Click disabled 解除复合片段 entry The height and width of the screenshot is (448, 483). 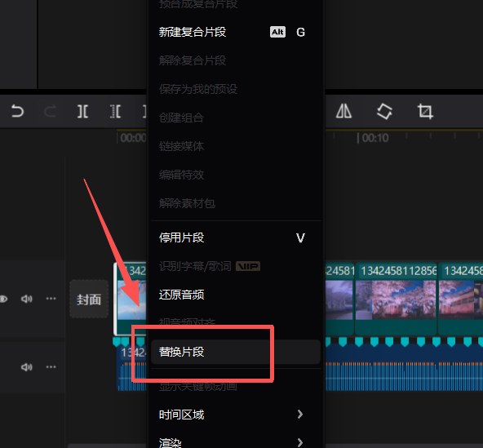(x=235, y=60)
